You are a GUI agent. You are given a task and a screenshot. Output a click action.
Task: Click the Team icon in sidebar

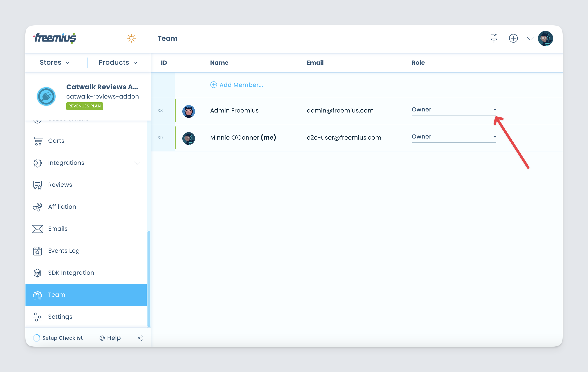point(37,295)
